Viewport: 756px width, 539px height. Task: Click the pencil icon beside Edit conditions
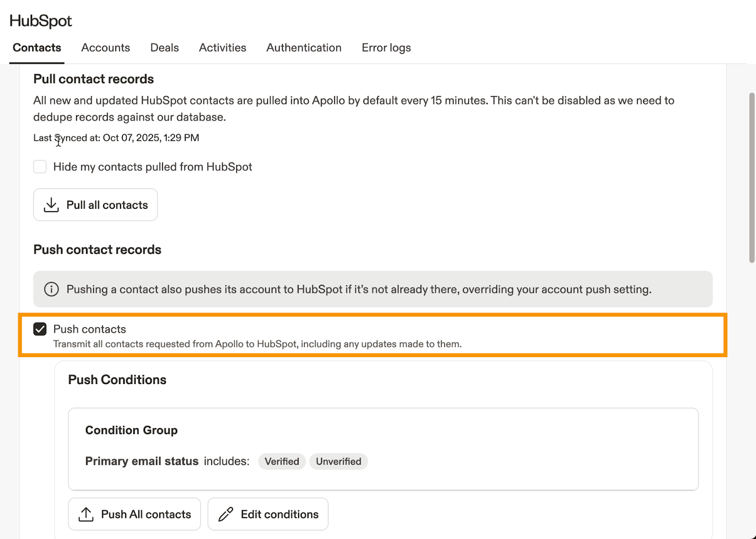click(226, 514)
